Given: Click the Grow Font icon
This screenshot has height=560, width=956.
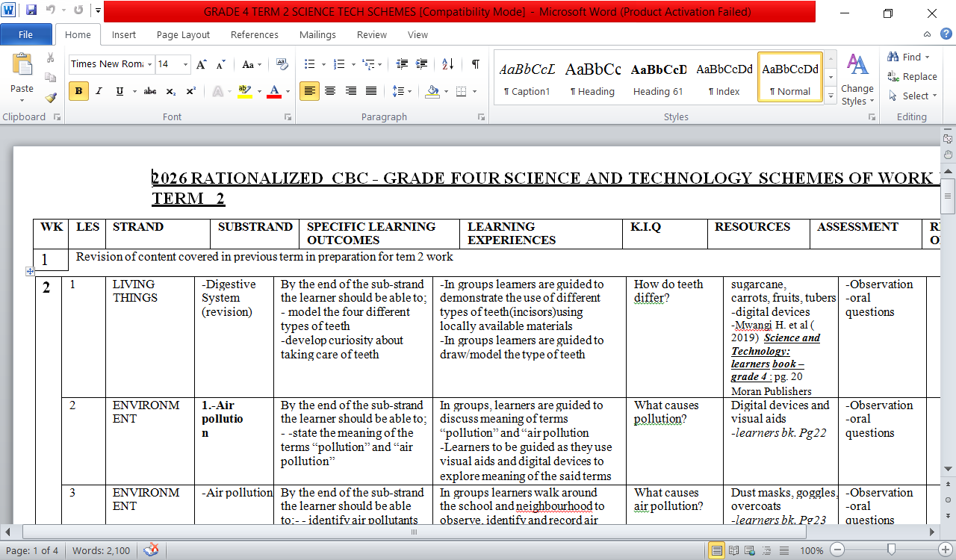Looking at the screenshot, I should tap(201, 65).
